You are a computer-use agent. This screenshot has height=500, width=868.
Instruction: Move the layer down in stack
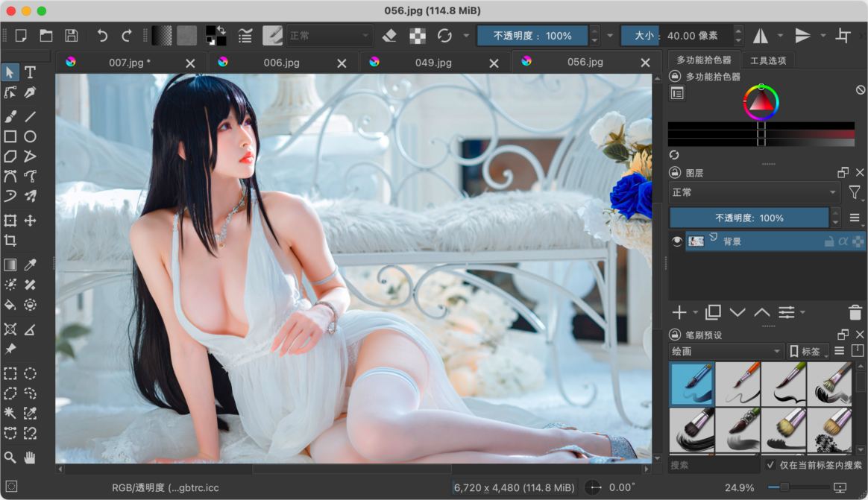coord(738,312)
